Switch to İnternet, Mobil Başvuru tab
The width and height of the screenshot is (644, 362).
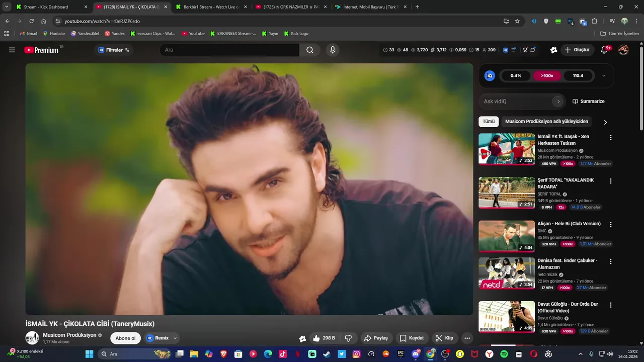click(x=371, y=7)
